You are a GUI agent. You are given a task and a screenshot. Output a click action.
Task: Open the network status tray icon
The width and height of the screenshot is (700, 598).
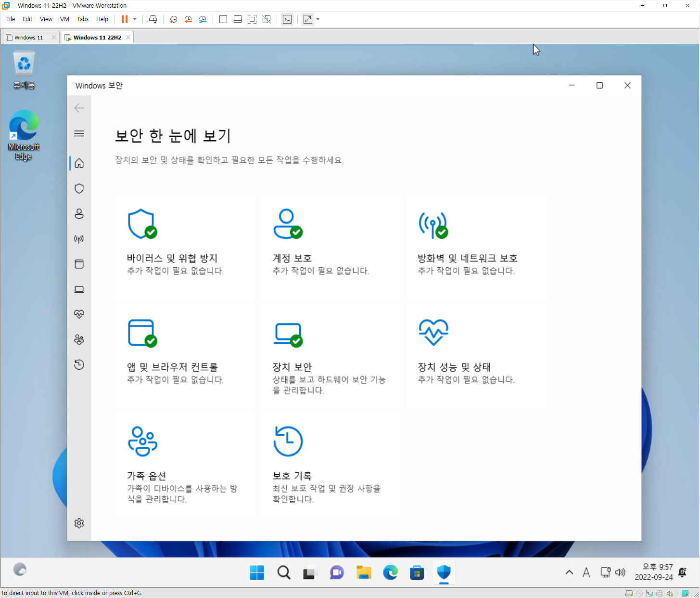[x=606, y=572]
